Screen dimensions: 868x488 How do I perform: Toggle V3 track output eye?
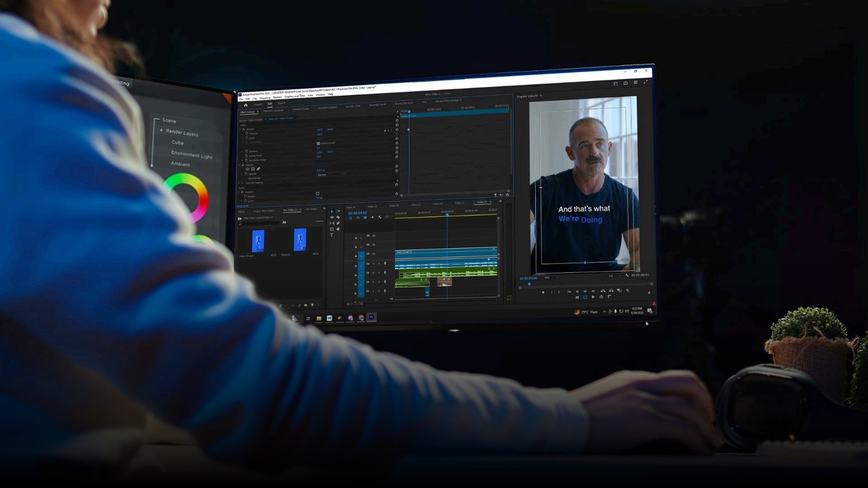coord(374,236)
